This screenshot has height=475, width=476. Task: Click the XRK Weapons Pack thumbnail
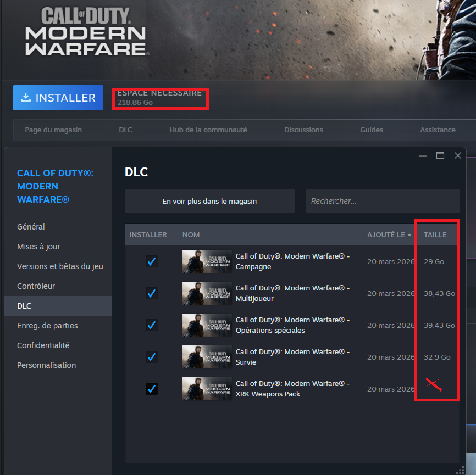(x=207, y=389)
